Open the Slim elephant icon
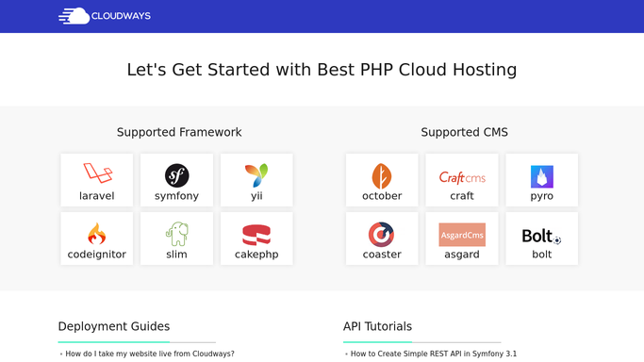This screenshot has width=644, height=362. [x=177, y=234]
